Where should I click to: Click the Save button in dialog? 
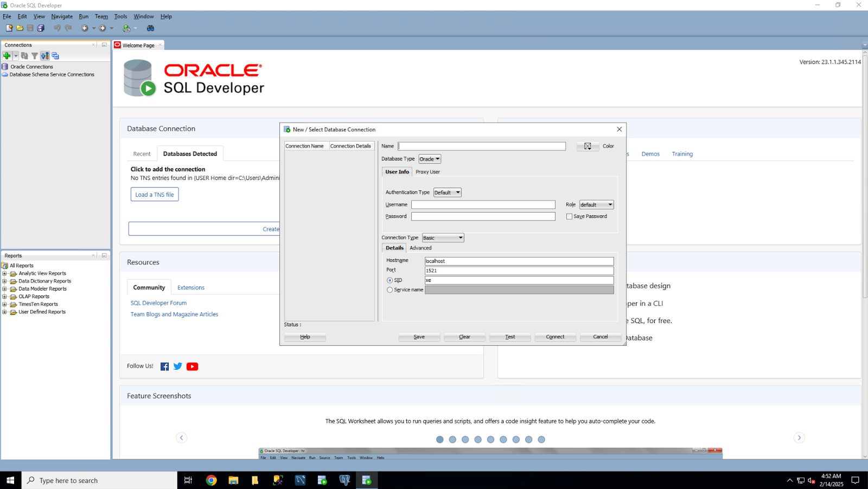[419, 337]
